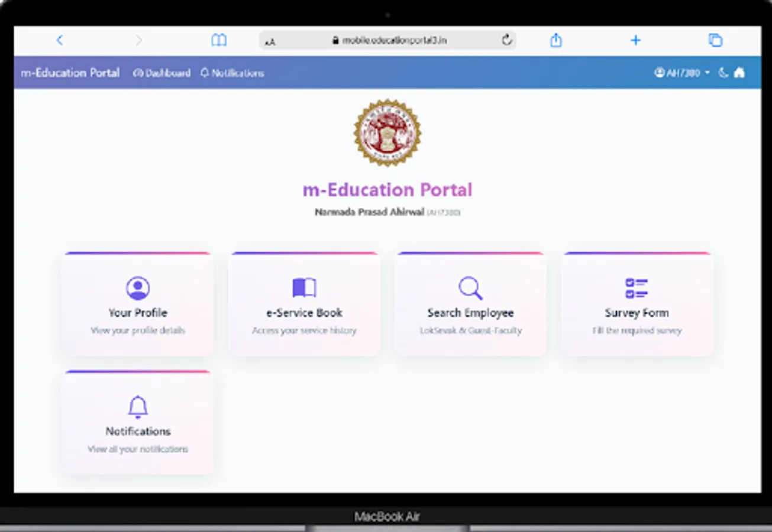Click the home icon in the portal navbar
This screenshot has width=772, height=532.
(739, 73)
